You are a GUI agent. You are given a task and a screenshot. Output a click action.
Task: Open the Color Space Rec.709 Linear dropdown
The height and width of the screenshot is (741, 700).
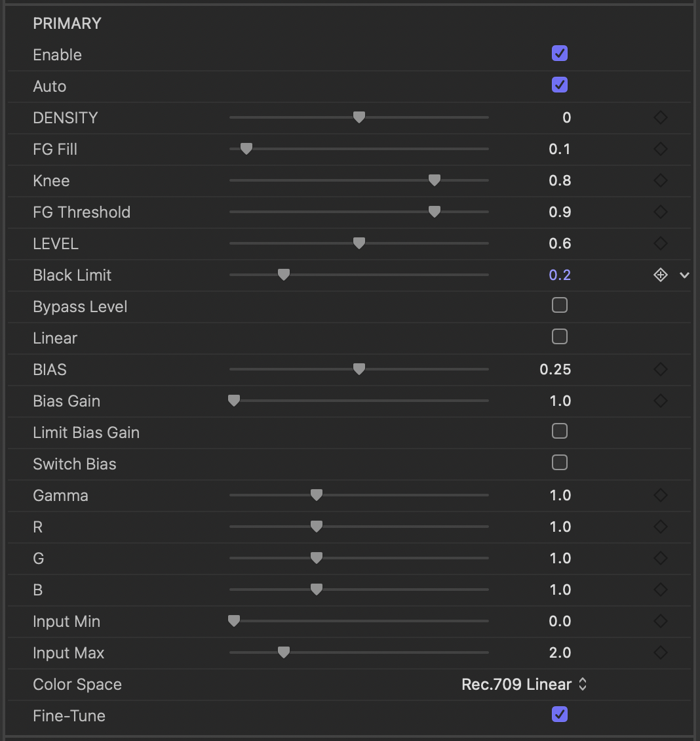(x=524, y=684)
